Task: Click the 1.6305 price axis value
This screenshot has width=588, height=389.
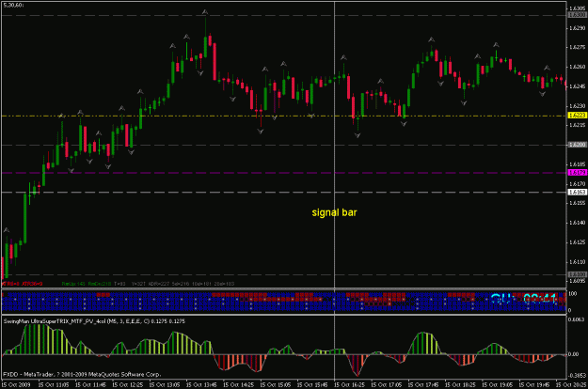Action: pos(578,8)
